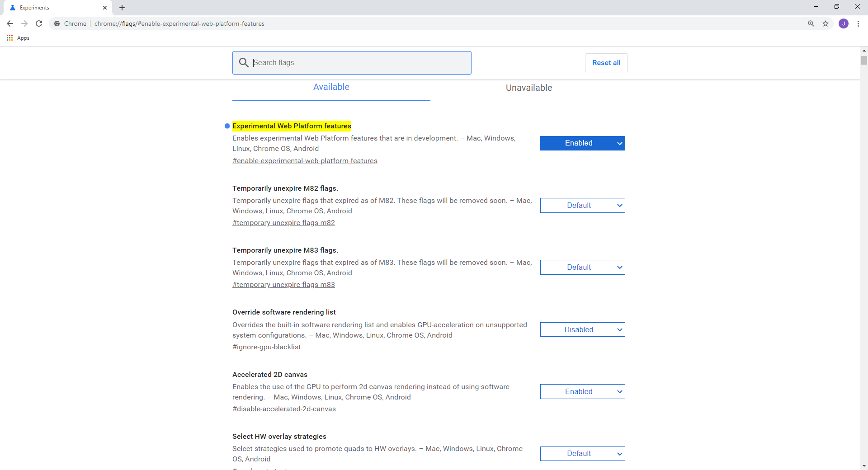The image size is (868, 470).
Task: Click the highlighted Experimental Web Platform features title
Action: (x=292, y=126)
